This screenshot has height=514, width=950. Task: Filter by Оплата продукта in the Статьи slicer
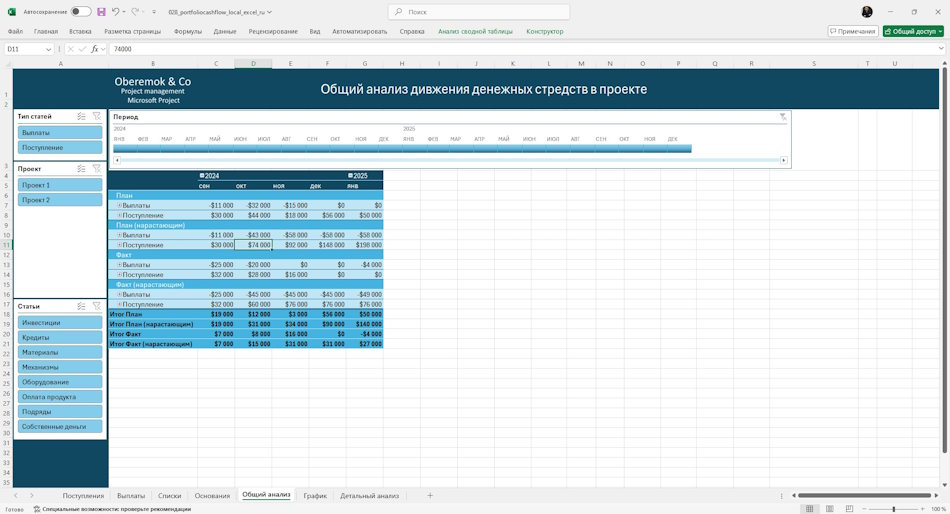pos(60,396)
